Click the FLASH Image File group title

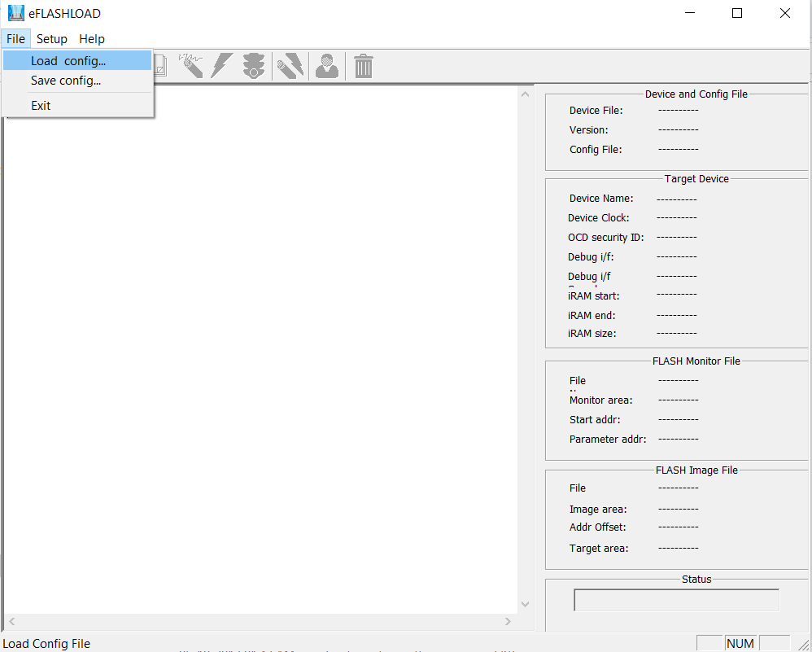click(x=696, y=470)
